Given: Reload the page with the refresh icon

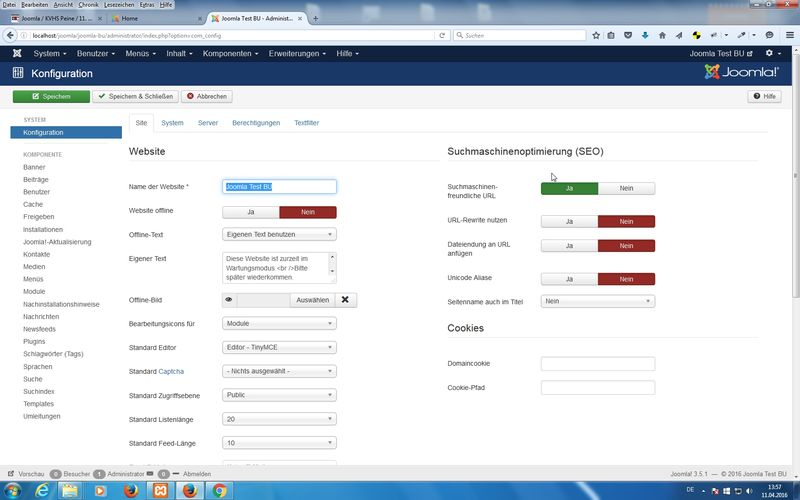Looking at the screenshot, I should pos(442,35).
